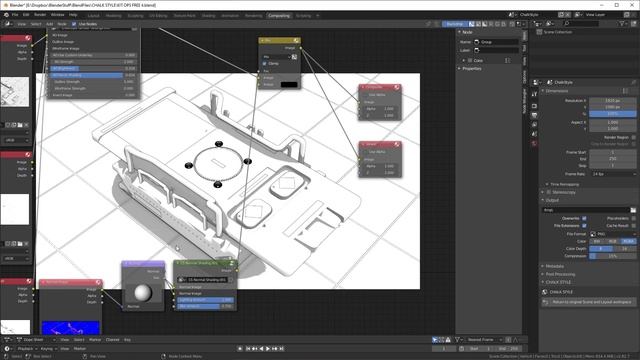Click the Composite node header icon

396,87
